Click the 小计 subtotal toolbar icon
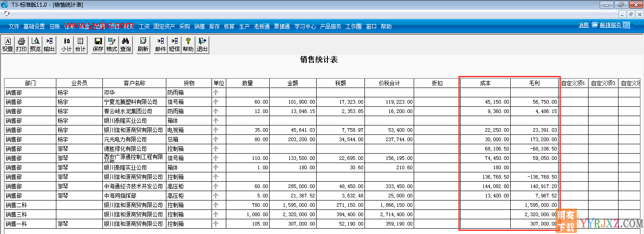The image size is (644, 234). point(67,45)
